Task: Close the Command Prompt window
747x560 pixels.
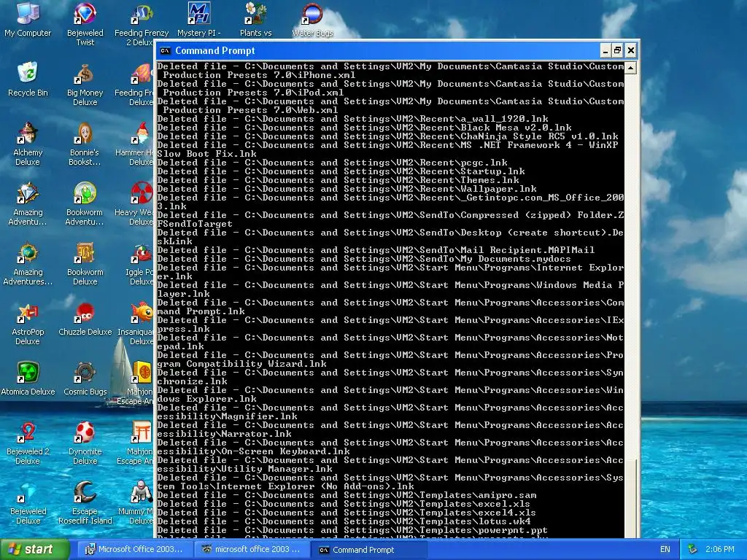Action: 631,50
